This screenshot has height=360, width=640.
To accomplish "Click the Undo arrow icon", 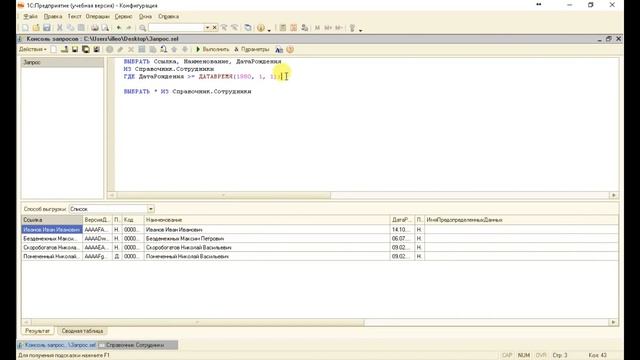I will click(x=119, y=28).
